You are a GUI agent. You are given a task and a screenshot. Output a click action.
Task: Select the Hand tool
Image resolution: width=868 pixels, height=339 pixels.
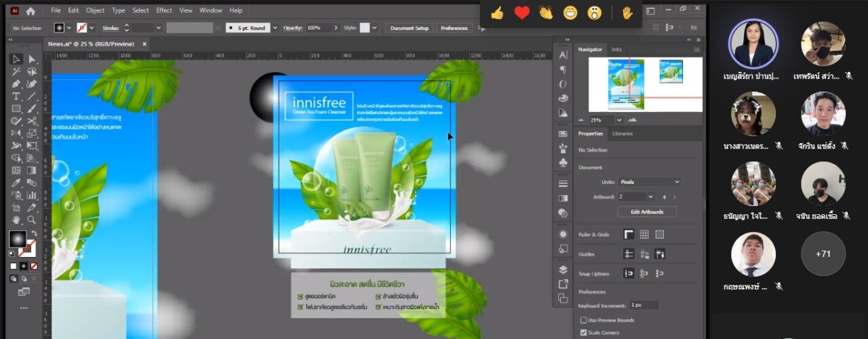pos(16,220)
